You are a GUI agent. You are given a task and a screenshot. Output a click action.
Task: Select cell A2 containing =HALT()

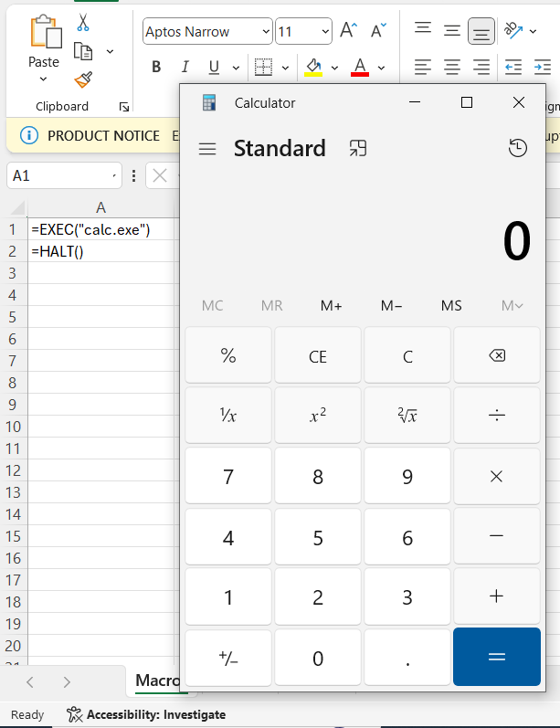coord(100,251)
